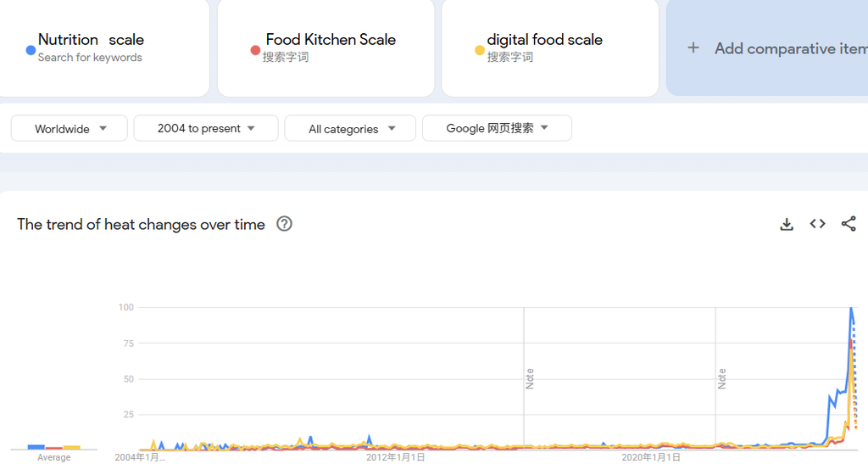Open the help question mark beside chart title
868x464 pixels.
tap(285, 224)
